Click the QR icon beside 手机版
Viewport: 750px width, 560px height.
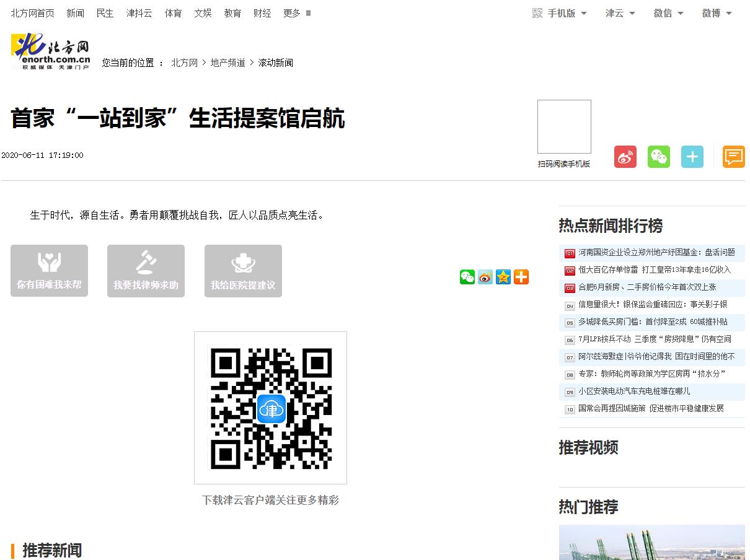coord(537,13)
